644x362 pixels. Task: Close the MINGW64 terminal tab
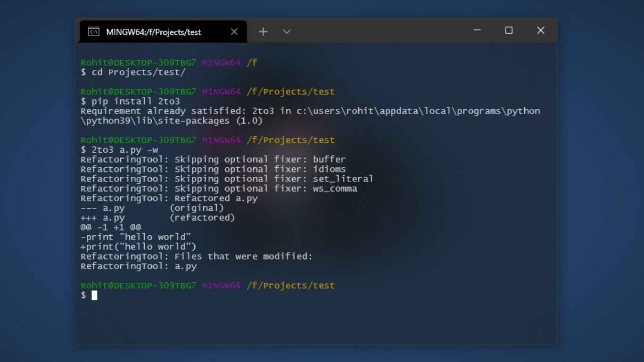coord(234,32)
